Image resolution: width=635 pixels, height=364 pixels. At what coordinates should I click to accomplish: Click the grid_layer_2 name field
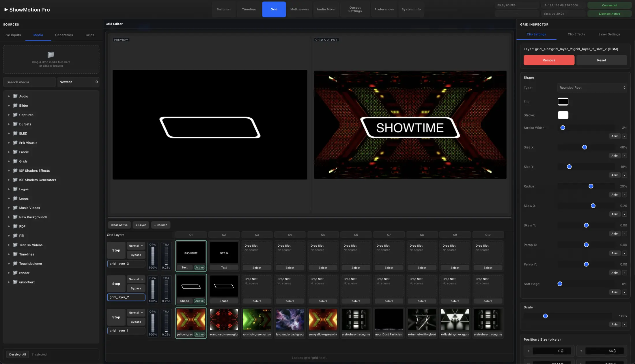click(126, 297)
